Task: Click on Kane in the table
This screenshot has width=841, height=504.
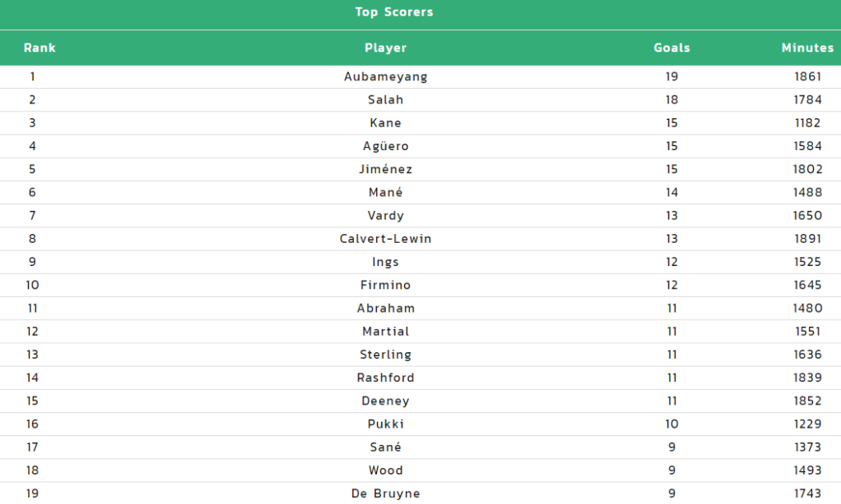Action: click(386, 123)
